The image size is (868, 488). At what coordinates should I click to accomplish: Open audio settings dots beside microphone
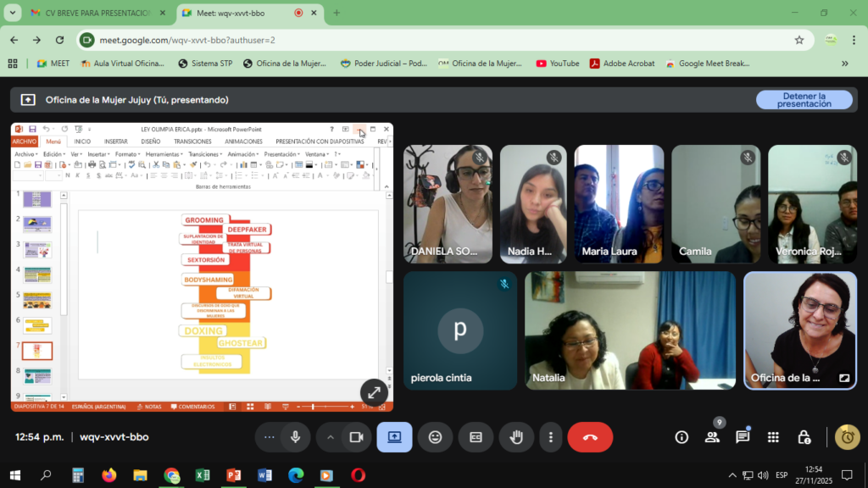pyautogui.click(x=270, y=437)
